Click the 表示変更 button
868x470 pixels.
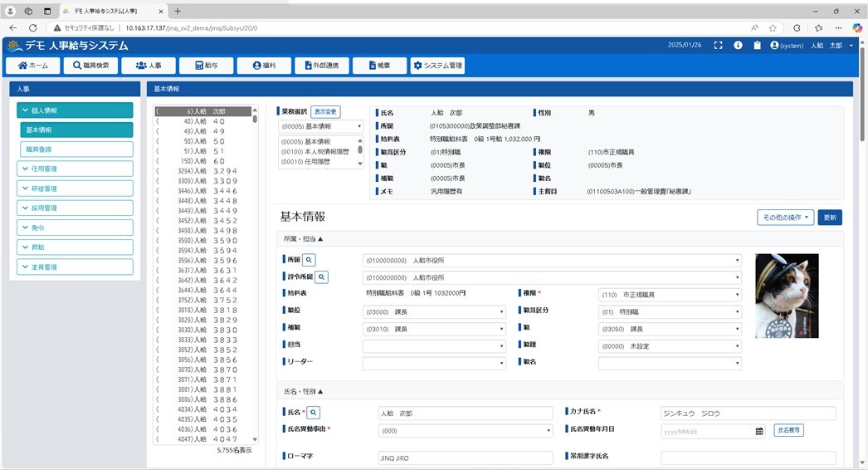point(325,112)
